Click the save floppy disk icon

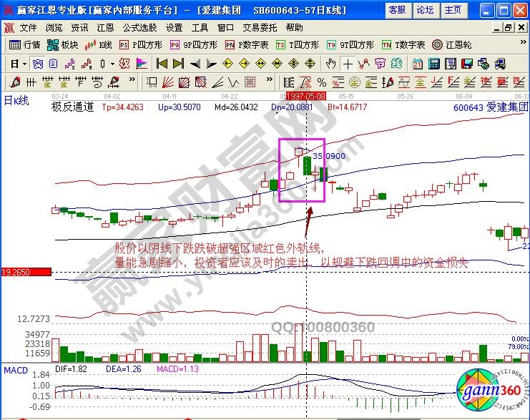coord(467,63)
